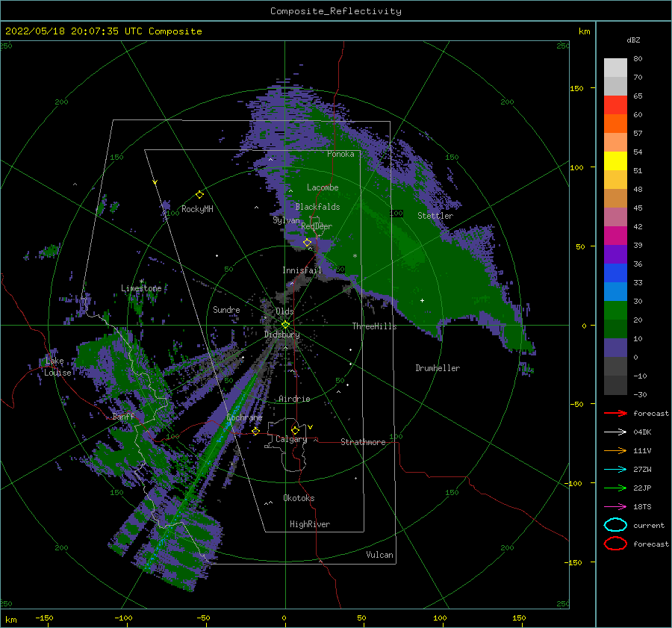Click the ThreeHills label

[x=374, y=326]
